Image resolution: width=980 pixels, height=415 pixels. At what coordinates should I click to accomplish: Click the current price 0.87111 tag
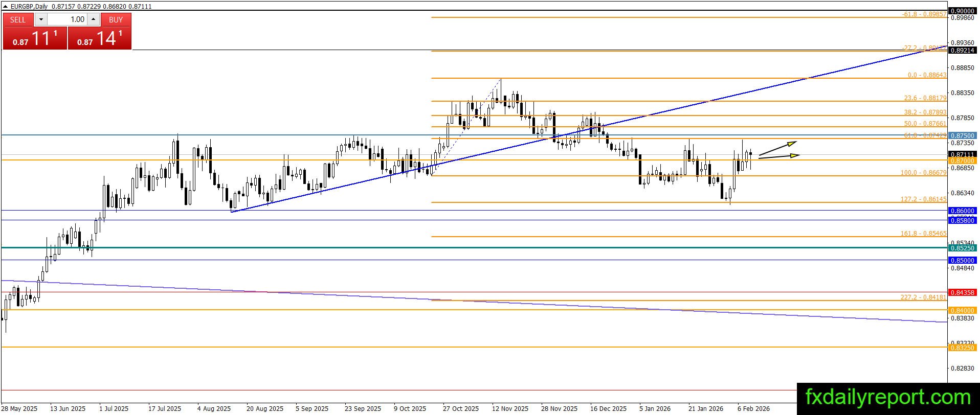pyautogui.click(x=962, y=154)
